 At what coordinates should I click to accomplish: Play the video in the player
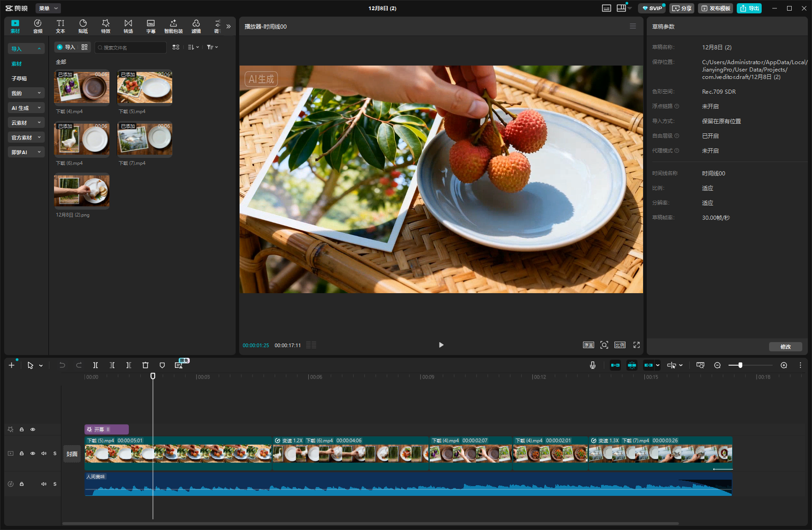point(441,345)
